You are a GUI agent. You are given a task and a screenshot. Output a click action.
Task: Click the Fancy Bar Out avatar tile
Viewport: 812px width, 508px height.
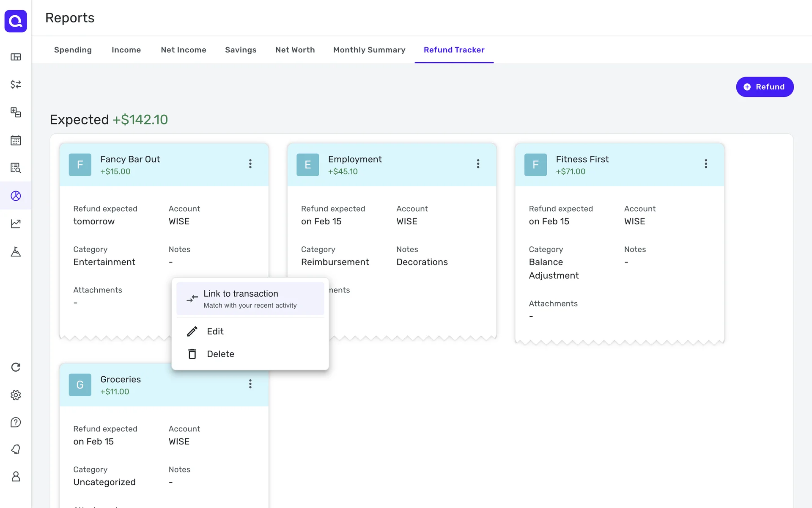(80, 165)
